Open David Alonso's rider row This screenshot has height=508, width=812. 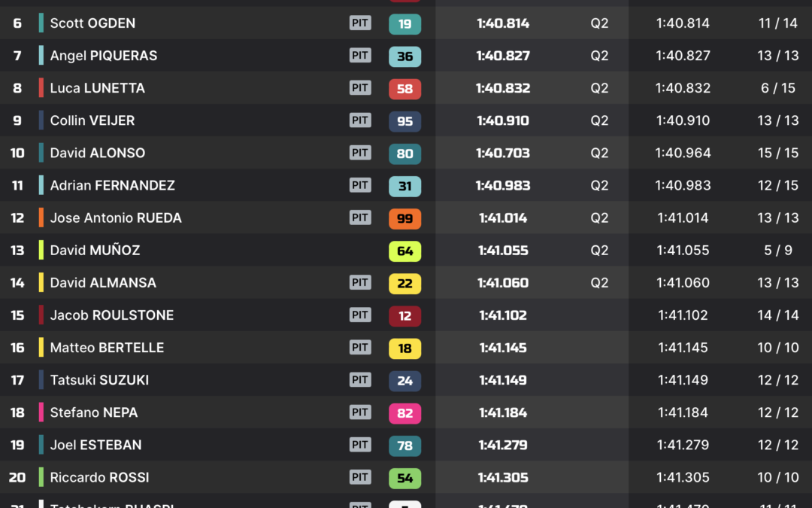[x=98, y=153]
